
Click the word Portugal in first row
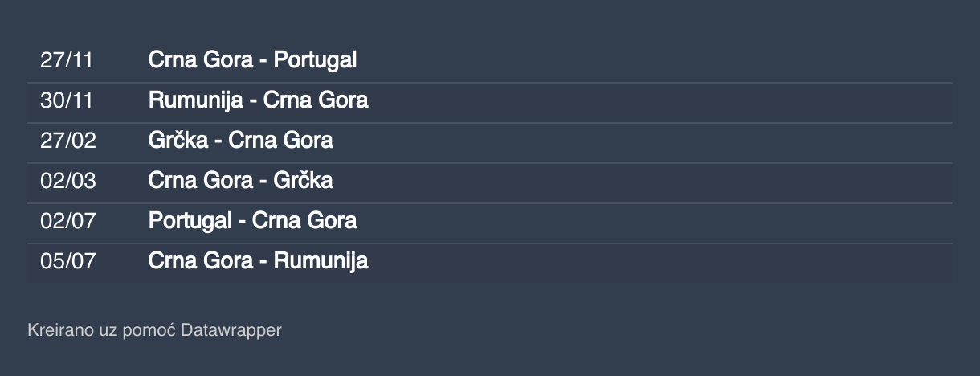point(315,60)
